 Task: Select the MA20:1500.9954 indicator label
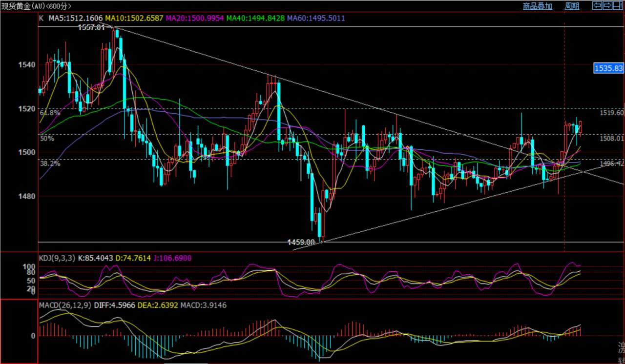coord(195,19)
